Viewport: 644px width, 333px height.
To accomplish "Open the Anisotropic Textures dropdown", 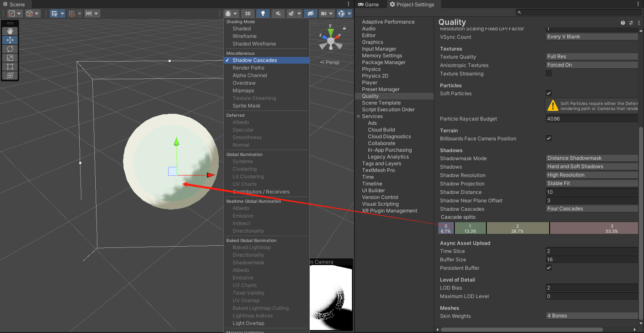I will (592, 65).
